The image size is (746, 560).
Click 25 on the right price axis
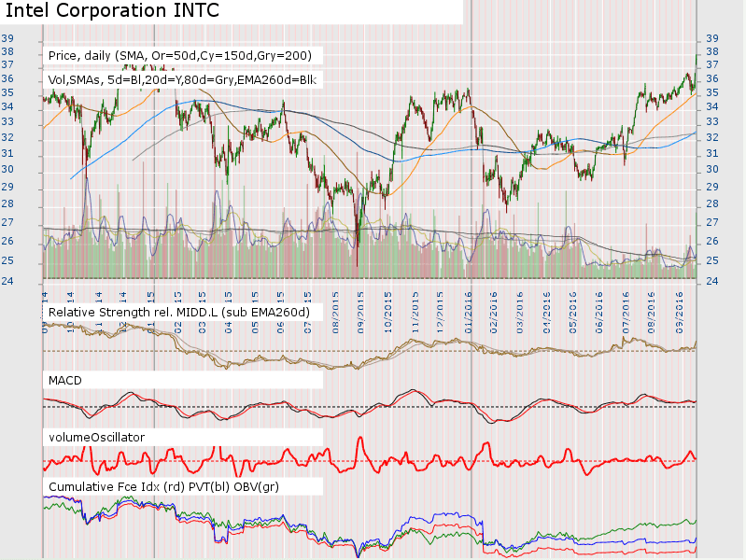[711, 260]
